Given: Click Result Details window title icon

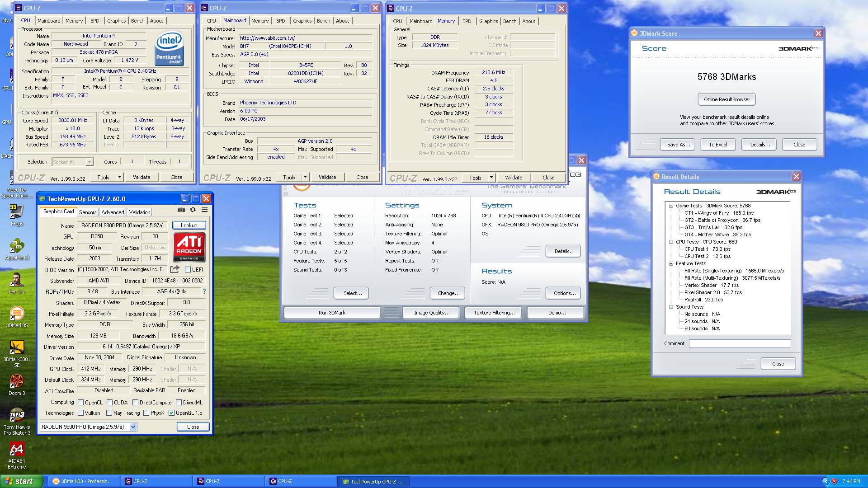Looking at the screenshot, I should coord(656,177).
